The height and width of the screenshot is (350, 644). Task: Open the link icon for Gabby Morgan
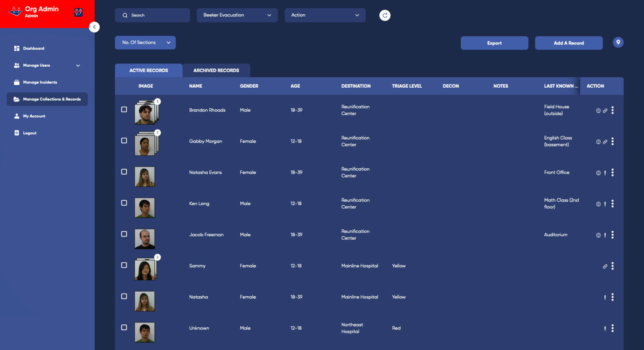pyautogui.click(x=605, y=141)
